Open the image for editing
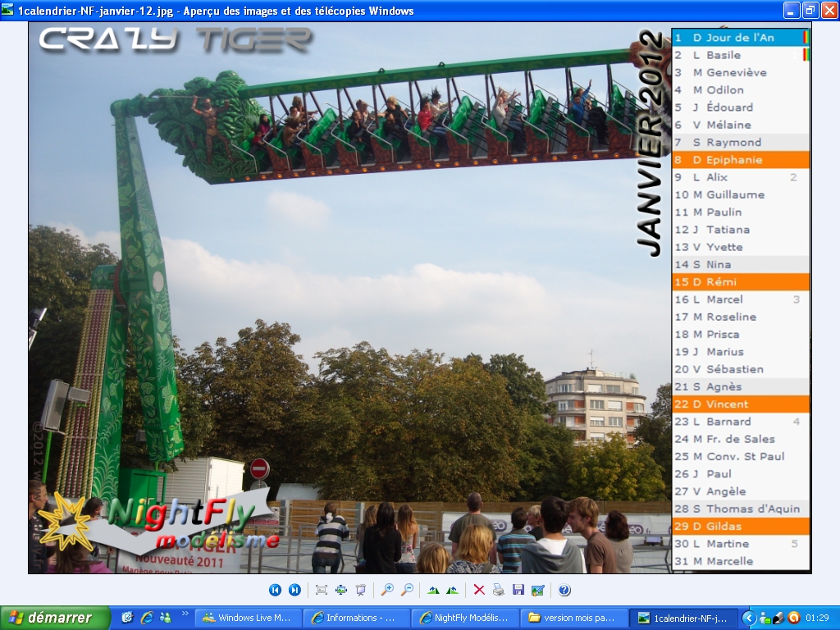Screen dimensions: 840x630 coord(537,590)
